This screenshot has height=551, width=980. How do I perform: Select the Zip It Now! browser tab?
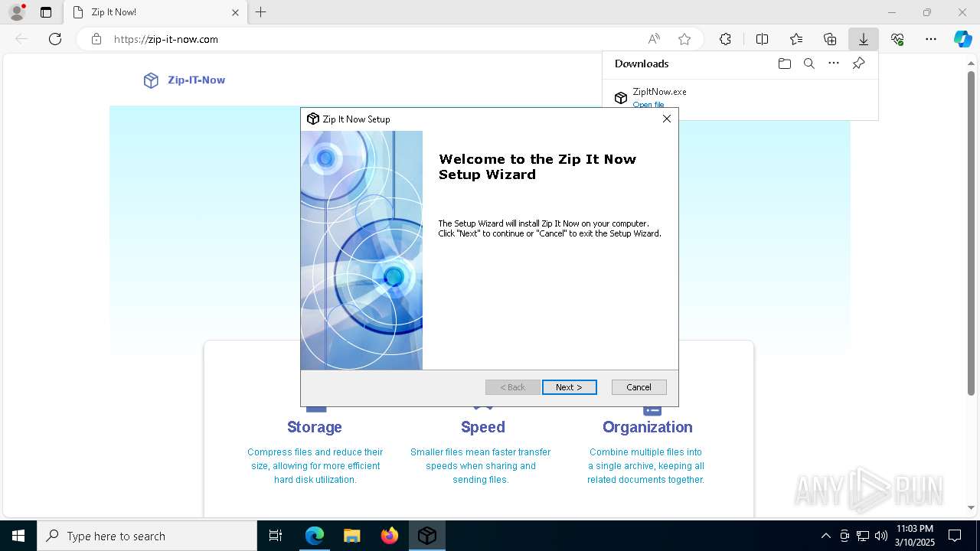(155, 12)
